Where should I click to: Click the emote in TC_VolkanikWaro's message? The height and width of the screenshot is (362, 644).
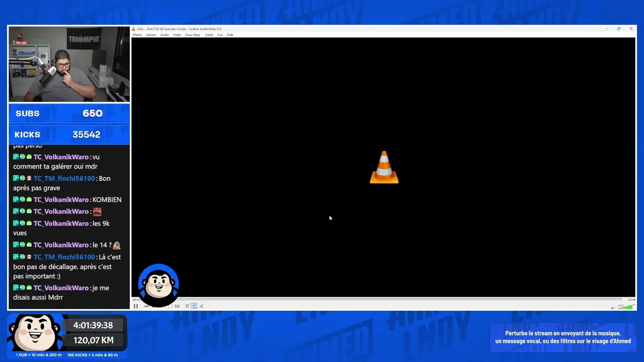click(97, 212)
